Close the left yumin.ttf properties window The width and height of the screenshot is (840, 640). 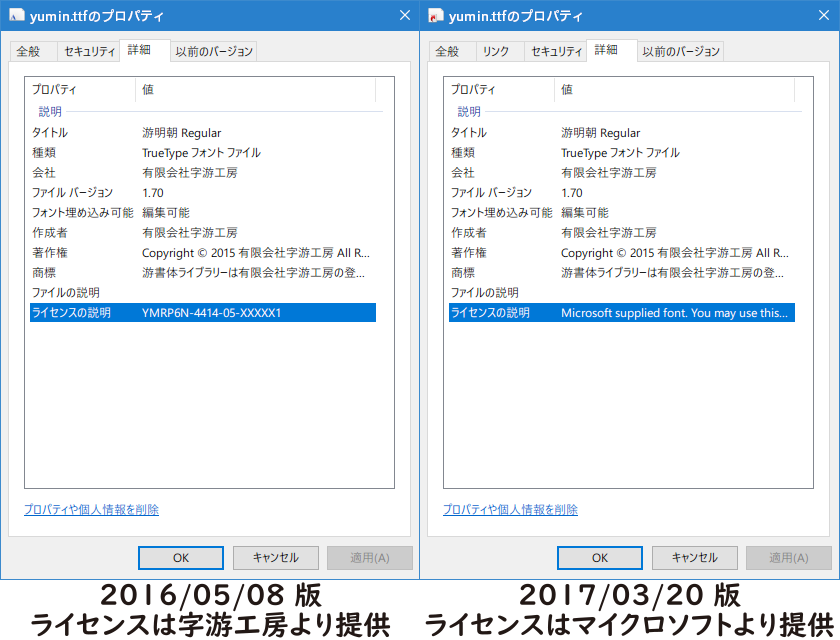405,15
